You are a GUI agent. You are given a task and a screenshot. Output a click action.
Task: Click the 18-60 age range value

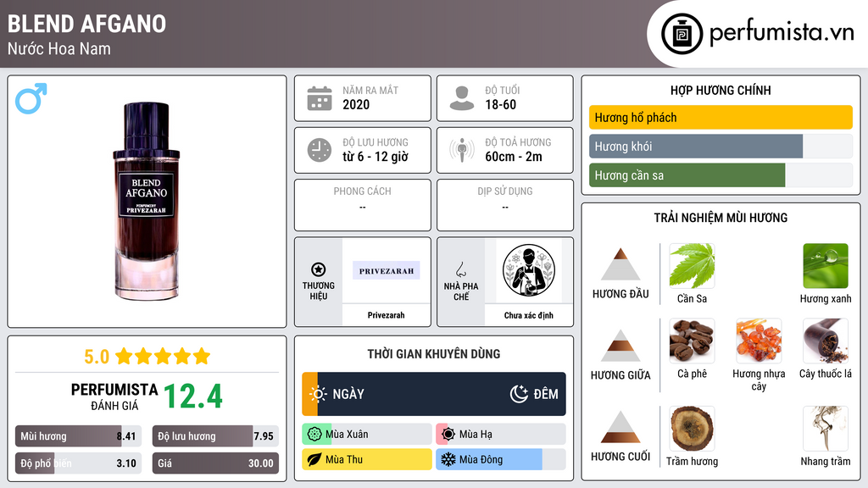pos(500,104)
